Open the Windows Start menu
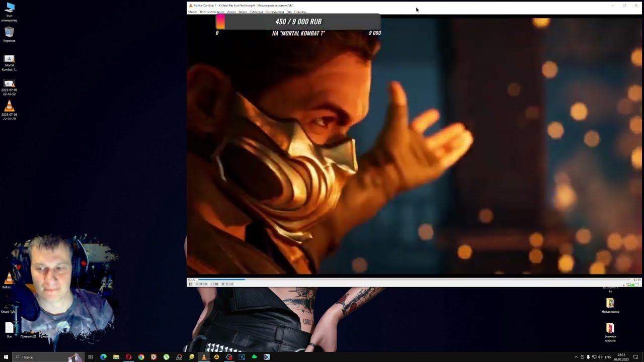This screenshot has height=362, width=644. coord(6,357)
